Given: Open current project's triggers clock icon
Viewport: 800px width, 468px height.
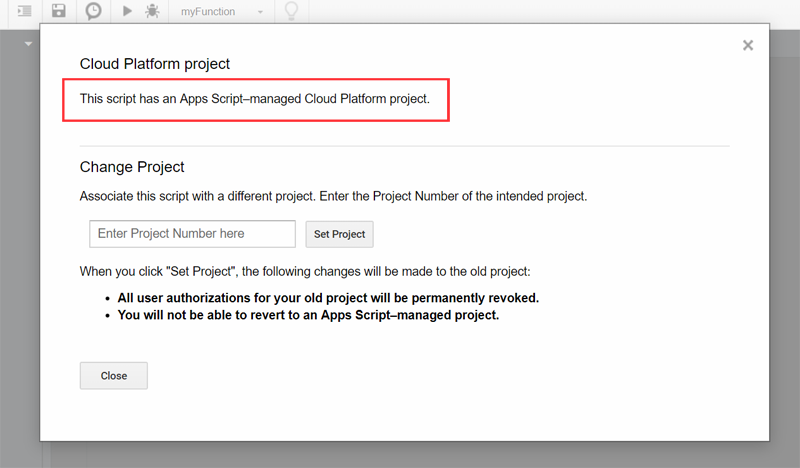Looking at the screenshot, I should pos(93,11).
